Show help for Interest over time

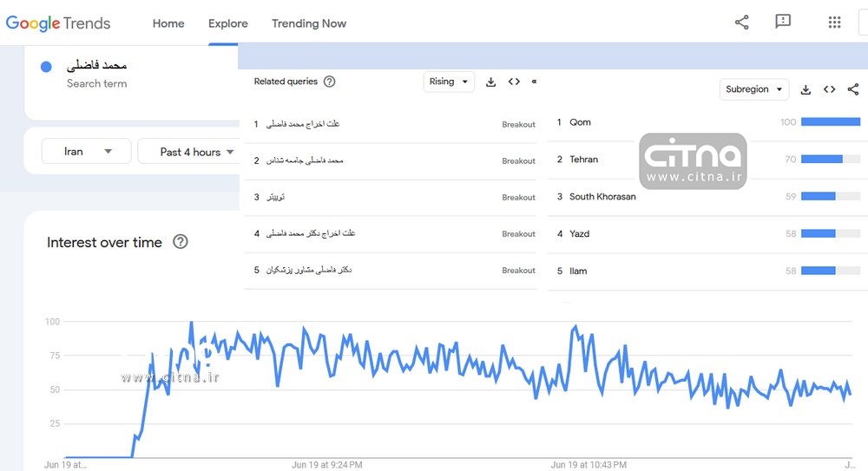(x=181, y=242)
